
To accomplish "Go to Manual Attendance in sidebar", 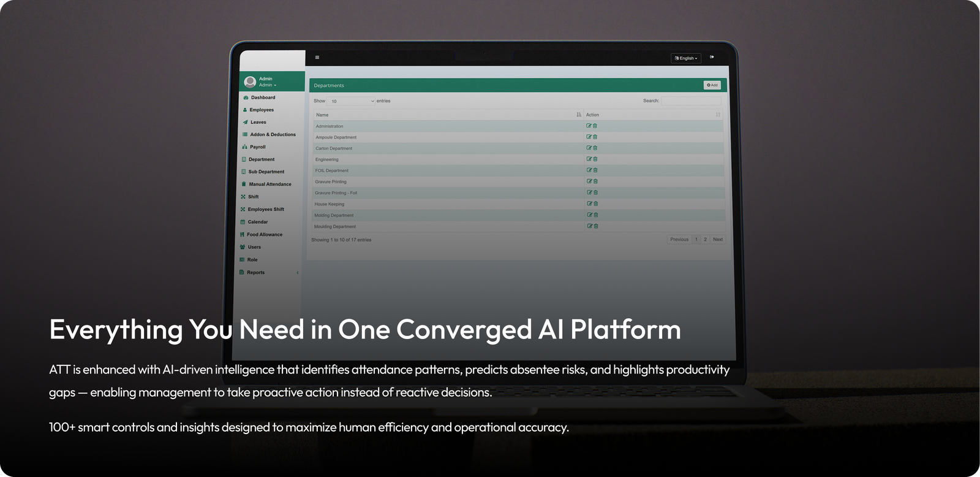I will 269,184.
